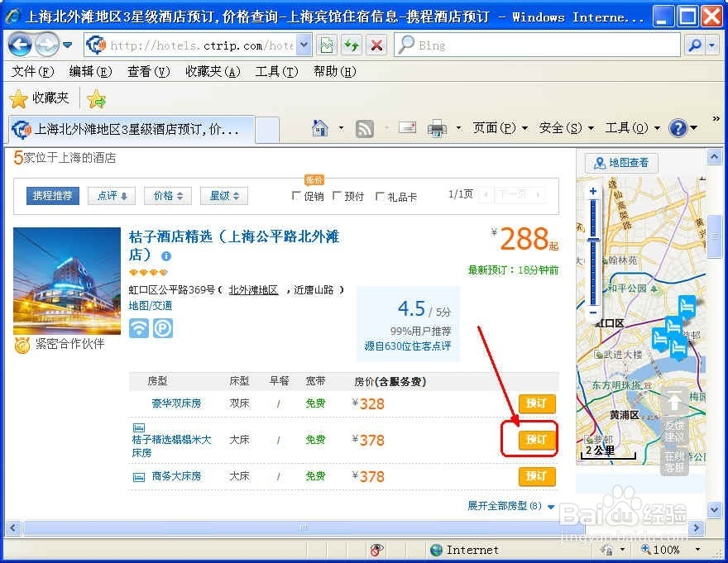Expand 展开全部房型(8) list
This screenshot has width=728, height=563.
pyautogui.click(x=510, y=505)
